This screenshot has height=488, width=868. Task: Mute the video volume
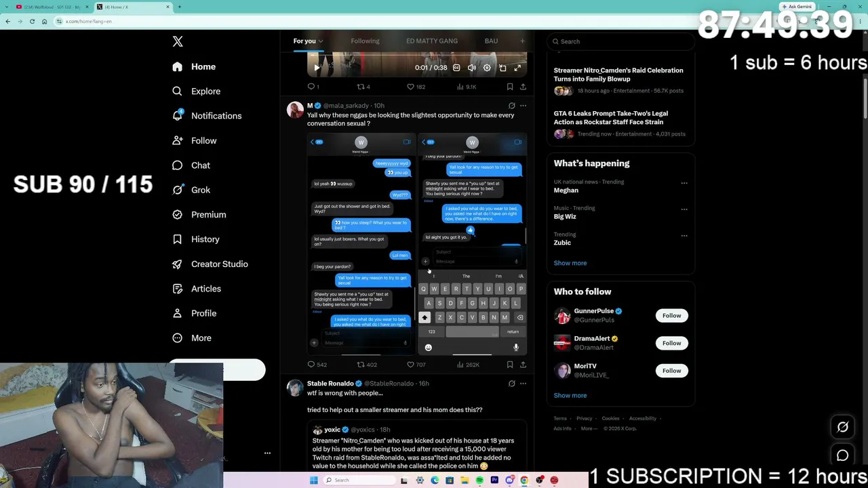click(472, 68)
